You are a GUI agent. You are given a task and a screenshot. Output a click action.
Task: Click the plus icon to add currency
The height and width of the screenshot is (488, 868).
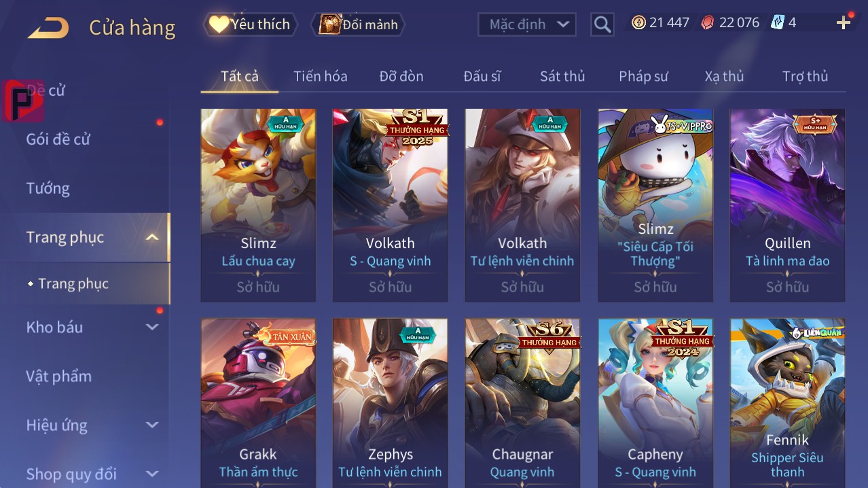844,23
